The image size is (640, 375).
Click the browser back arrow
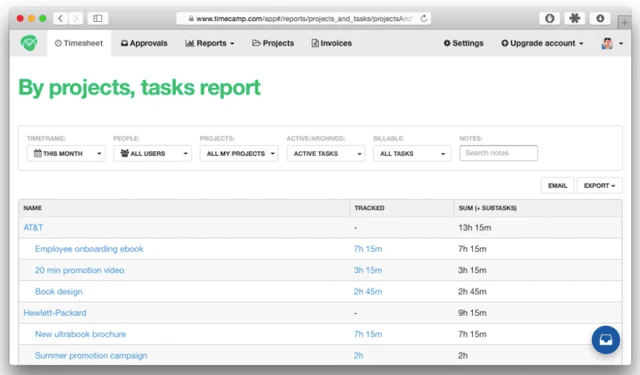(60, 18)
